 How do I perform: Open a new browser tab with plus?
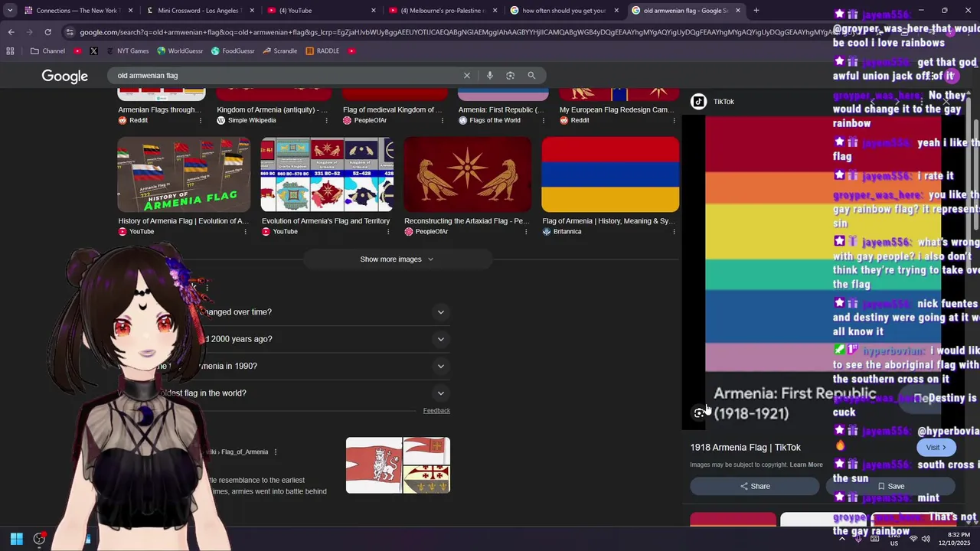pos(756,11)
